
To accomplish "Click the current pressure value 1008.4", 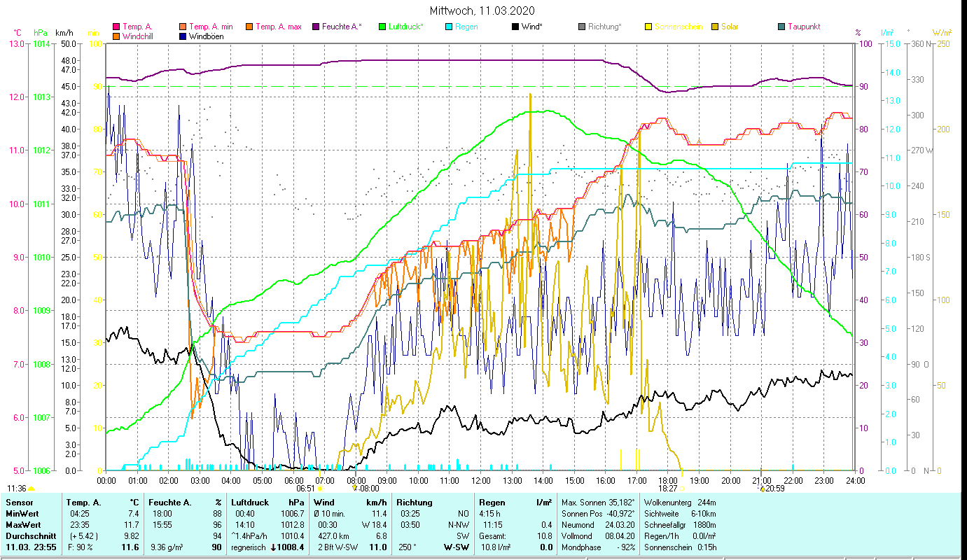I will (291, 547).
